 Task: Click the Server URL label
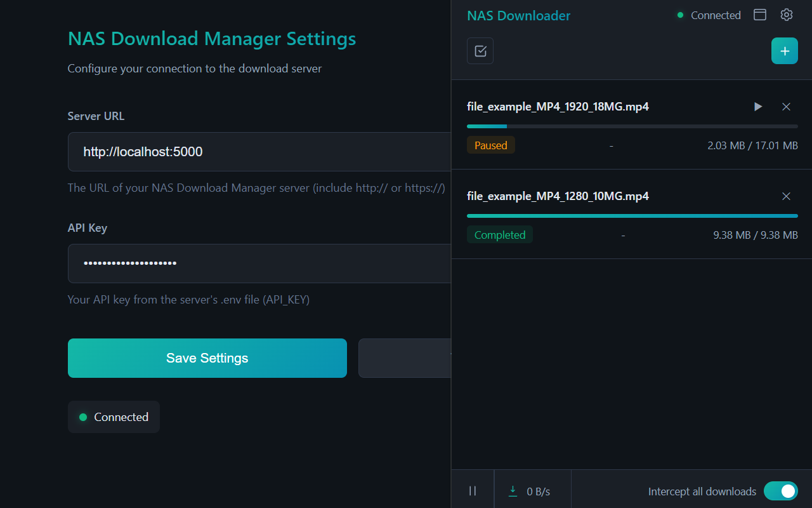pyautogui.click(x=96, y=116)
